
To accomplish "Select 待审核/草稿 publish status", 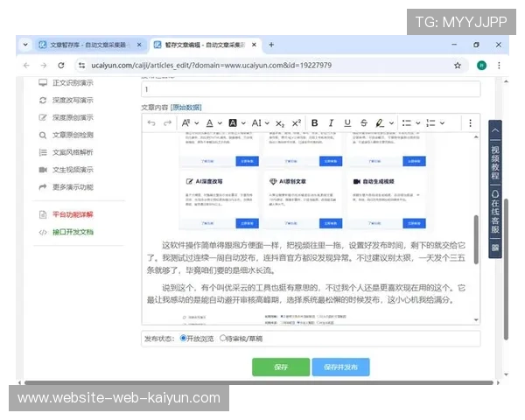I will (x=222, y=339).
